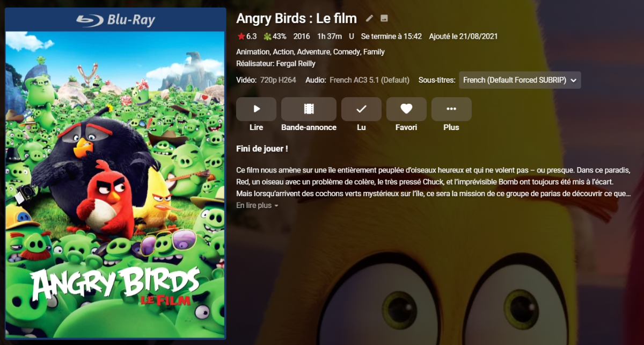Image resolution: width=644 pixels, height=345 pixels.
Task: Click the pencil edit metadata icon
Action: click(x=369, y=18)
